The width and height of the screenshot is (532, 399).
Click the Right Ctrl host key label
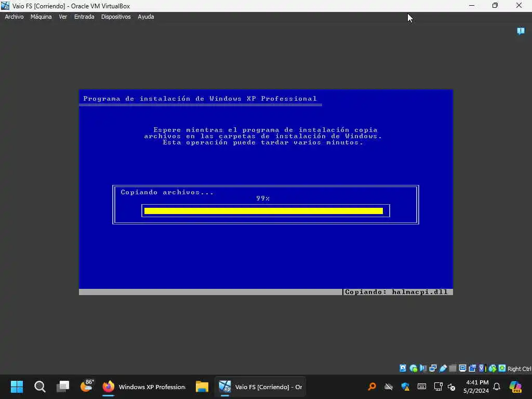pos(519,369)
